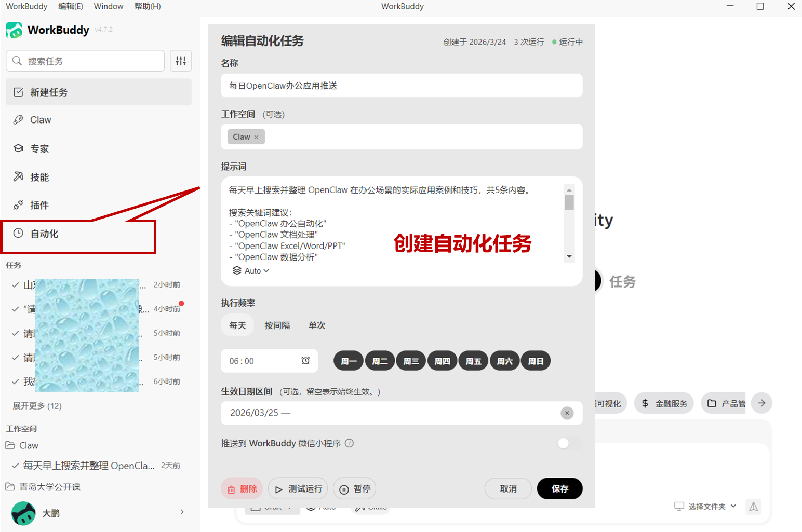This screenshot has width=802, height=532.
Task: Open the 帮助(H) menu
Action: [x=148, y=6]
